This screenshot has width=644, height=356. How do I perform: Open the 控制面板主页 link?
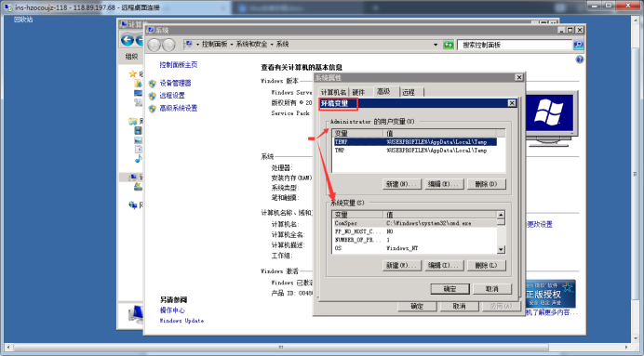[179, 65]
